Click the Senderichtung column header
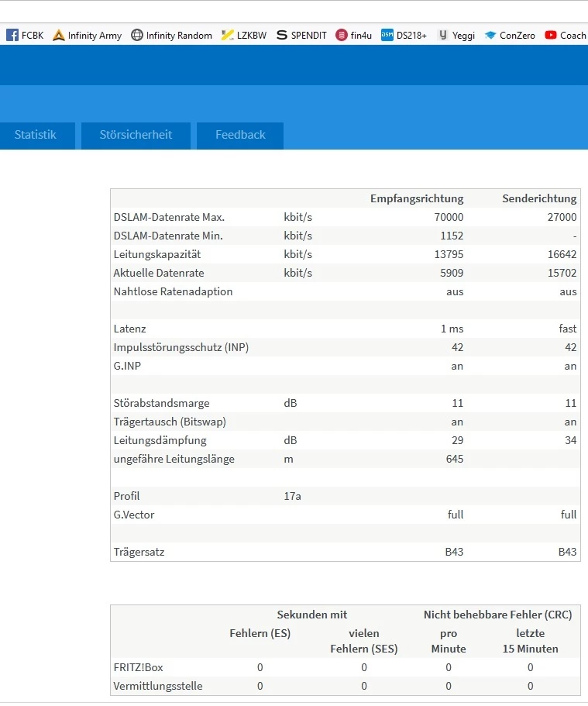The width and height of the screenshot is (588, 706). (x=539, y=198)
